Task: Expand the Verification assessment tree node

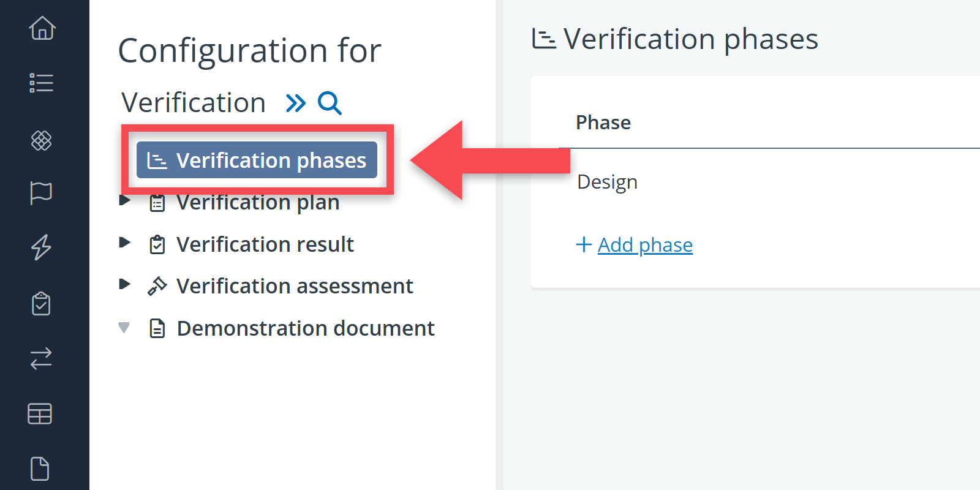Action: point(125,284)
